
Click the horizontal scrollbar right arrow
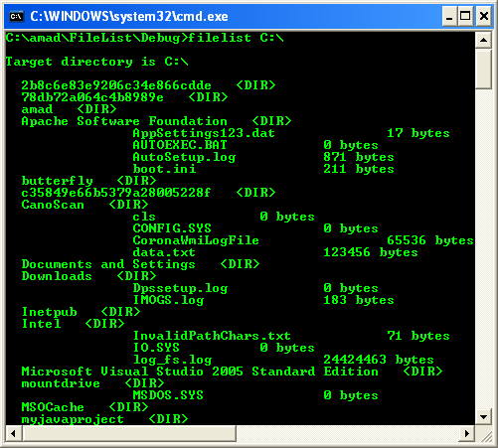pyautogui.click(x=466, y=433)
